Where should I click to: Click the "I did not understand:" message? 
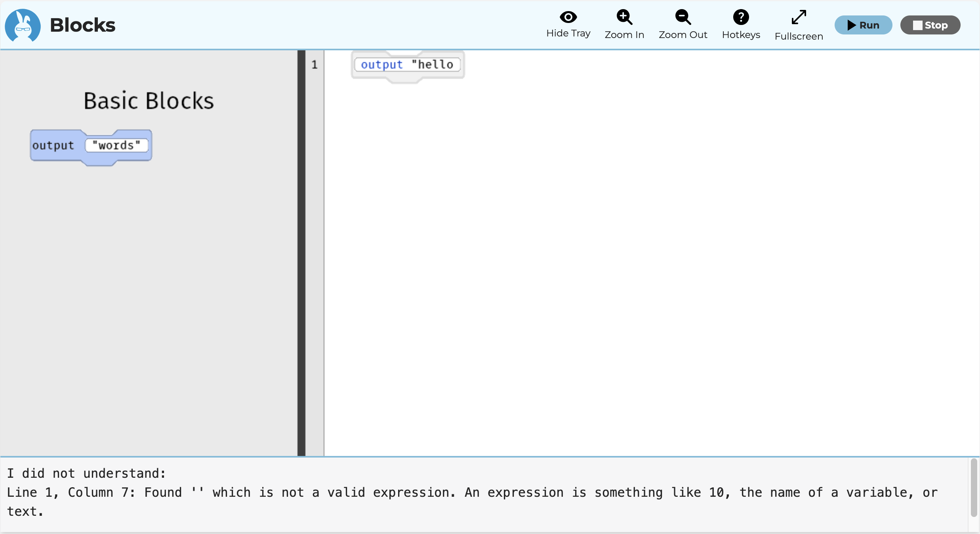[86, 473]
